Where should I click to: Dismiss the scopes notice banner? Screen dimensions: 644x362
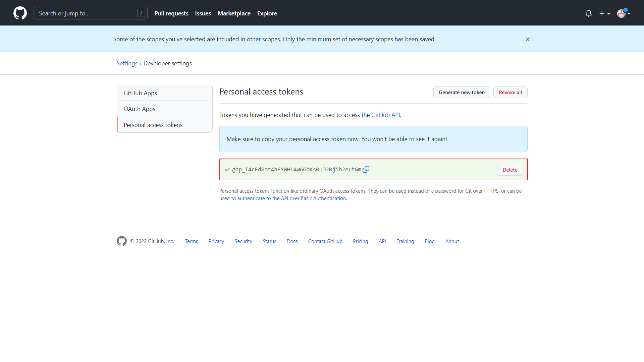point(527,39)
